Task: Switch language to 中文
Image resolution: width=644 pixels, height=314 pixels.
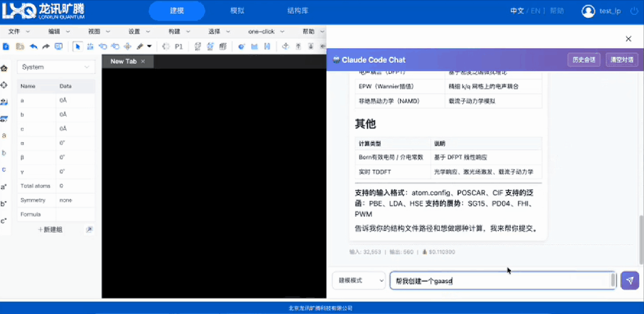Action: 517,11
